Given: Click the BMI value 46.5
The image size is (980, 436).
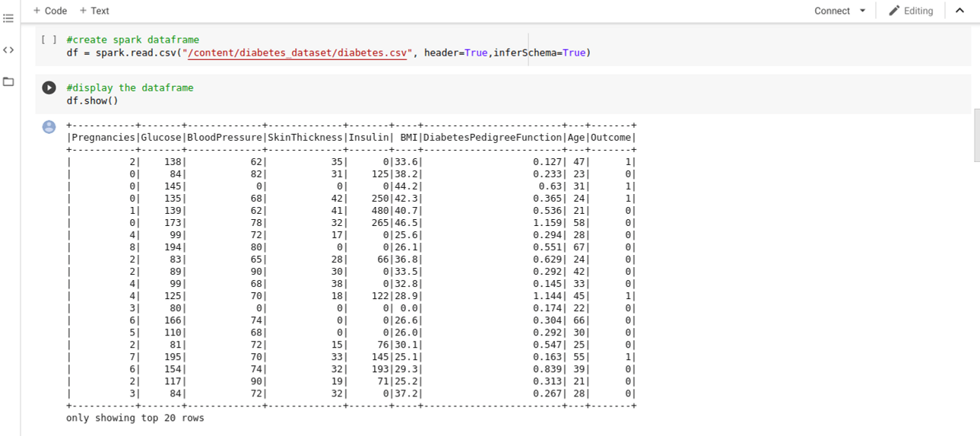Looking at the screenshot, I should coord(405,223).
